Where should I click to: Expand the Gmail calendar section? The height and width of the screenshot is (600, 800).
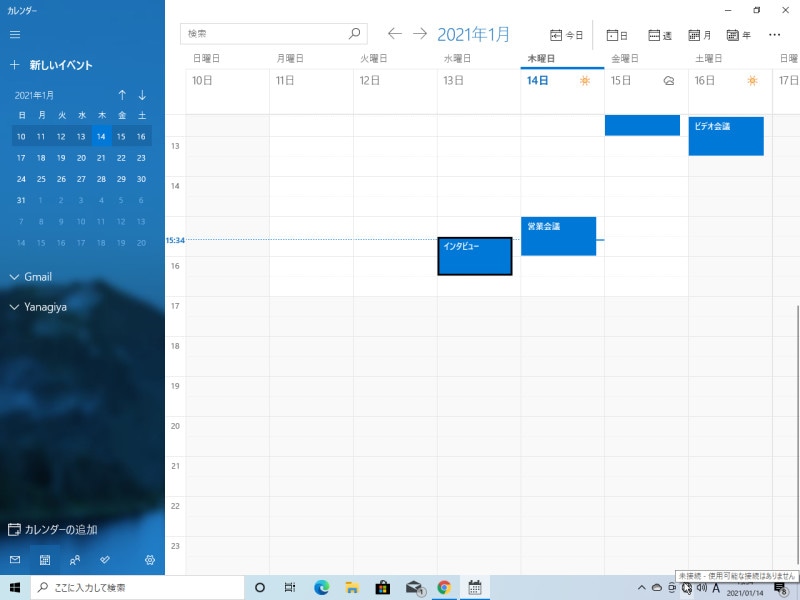(31, 277)
